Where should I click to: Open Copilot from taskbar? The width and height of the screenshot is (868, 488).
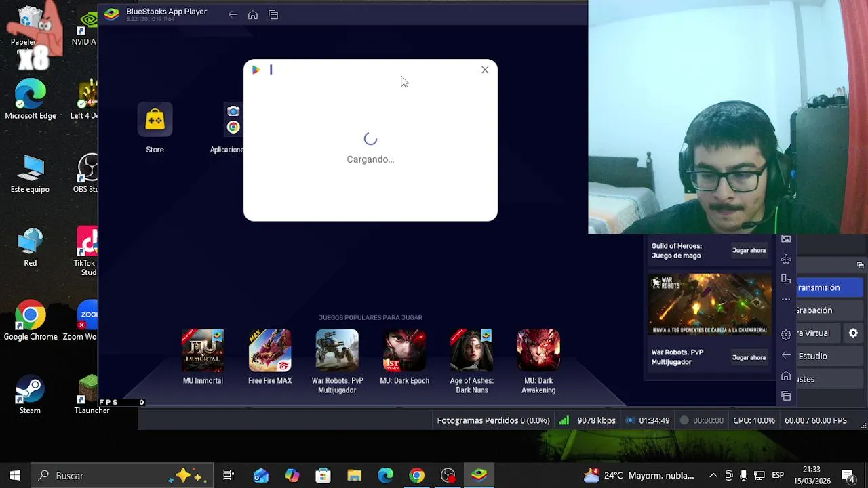[292, 476]
